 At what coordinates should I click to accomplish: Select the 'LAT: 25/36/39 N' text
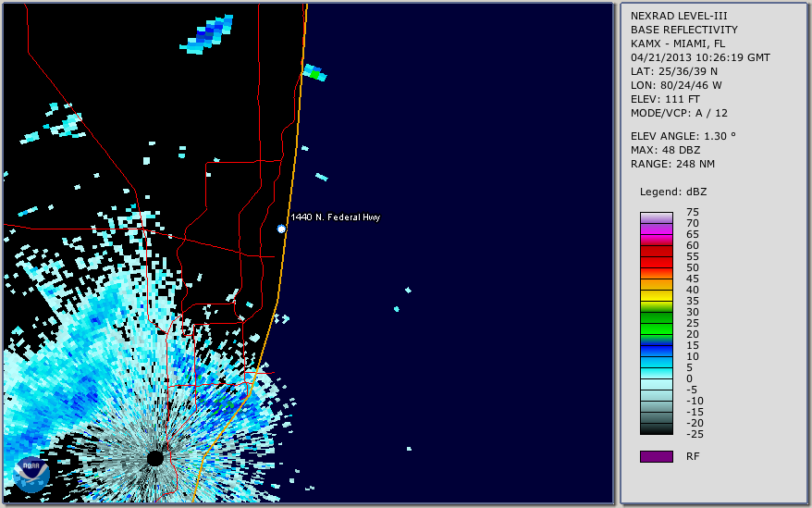click(674, 71)
